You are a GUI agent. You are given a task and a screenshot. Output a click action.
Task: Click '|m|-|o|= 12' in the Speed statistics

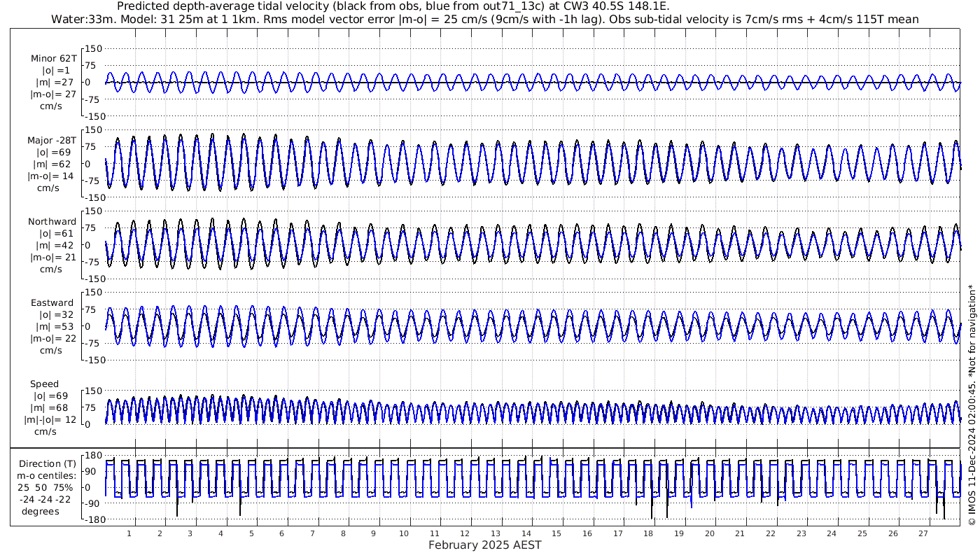49,419
